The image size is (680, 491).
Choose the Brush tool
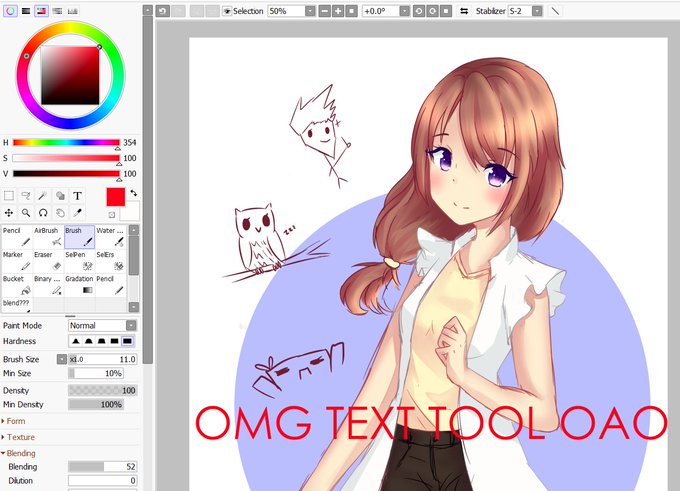tap(79, 236)
